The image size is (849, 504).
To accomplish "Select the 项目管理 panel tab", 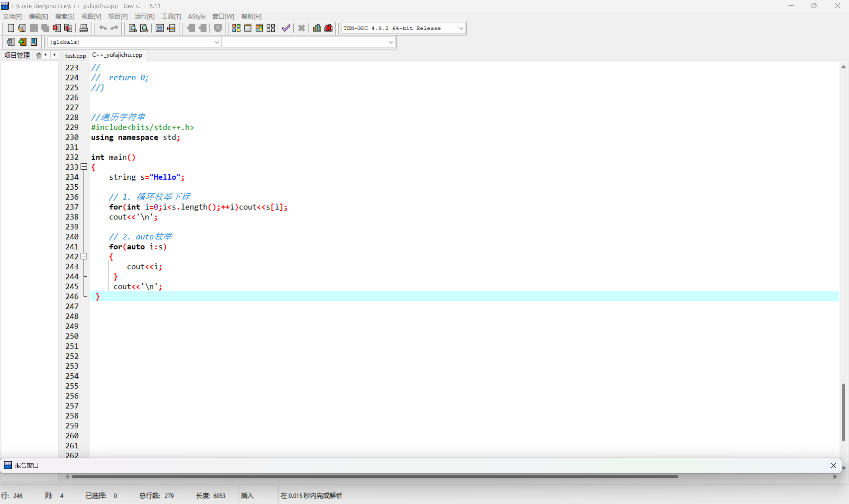I will pyautogui.click(x=17, y=55).
